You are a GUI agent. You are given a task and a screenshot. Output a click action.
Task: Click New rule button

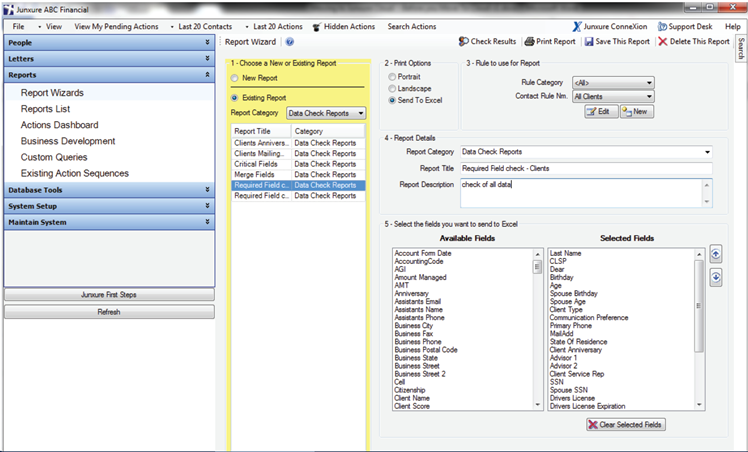[637, 112]
